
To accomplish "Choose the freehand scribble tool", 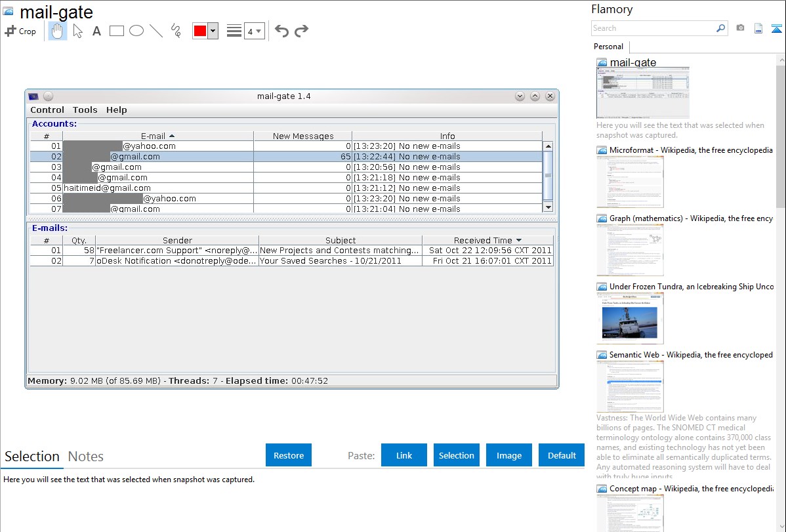I will (176, 31).
